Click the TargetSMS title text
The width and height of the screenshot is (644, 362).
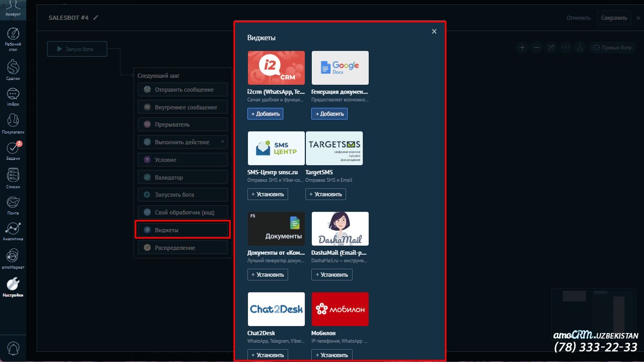(x=319, y=172)
